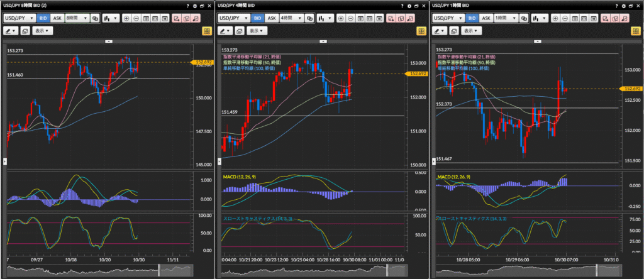The height and width of the screenshot is (279, 644).
Task: Open the 8時間 timeframe dropdown
Action: click(x=77, y=18)
